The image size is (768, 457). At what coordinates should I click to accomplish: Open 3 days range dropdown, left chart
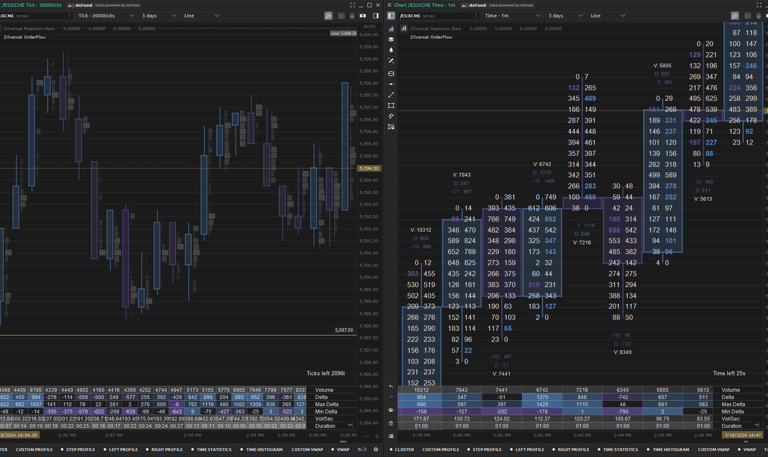[158, 16]
